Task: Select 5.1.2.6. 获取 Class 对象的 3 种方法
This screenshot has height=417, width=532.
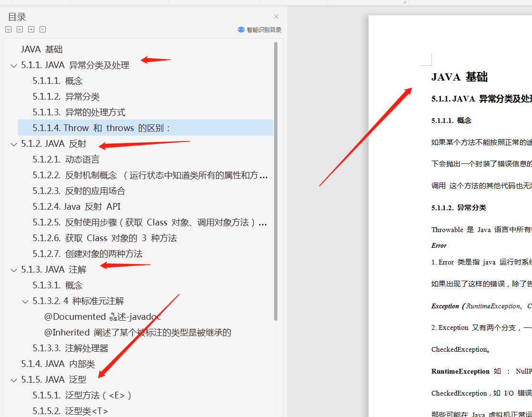Action: [105, 238]
